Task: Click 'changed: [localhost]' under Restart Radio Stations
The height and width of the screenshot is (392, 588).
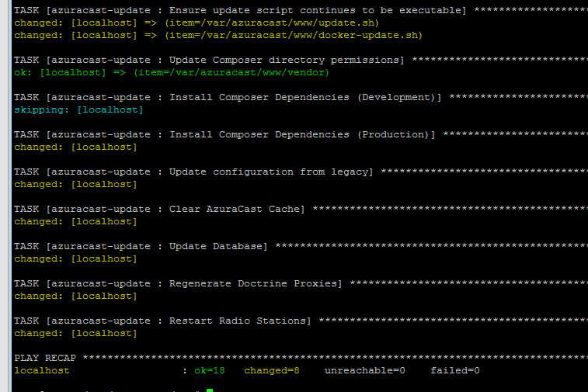Action: (76, 333)
